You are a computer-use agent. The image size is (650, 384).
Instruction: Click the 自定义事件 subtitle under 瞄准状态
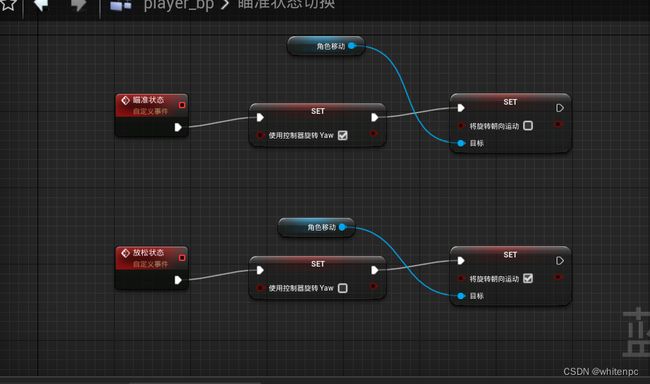pyautogui.click(x=150, y=112)
